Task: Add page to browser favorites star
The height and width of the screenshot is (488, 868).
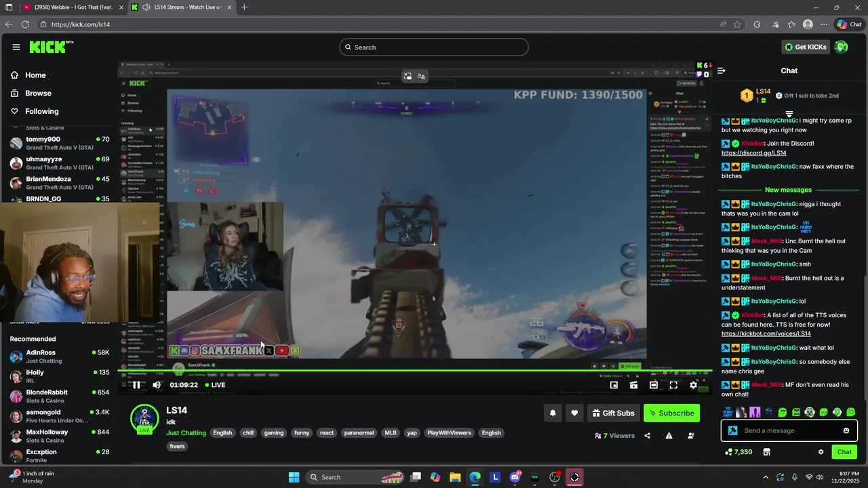Action: (x=737, y=24)
